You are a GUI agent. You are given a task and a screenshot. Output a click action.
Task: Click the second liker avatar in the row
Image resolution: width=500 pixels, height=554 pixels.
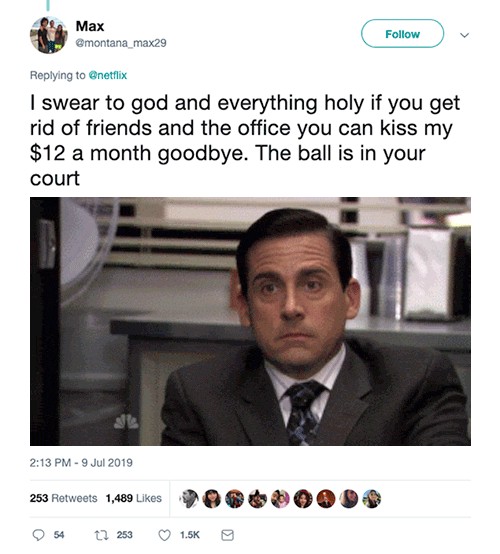point(212,499)
